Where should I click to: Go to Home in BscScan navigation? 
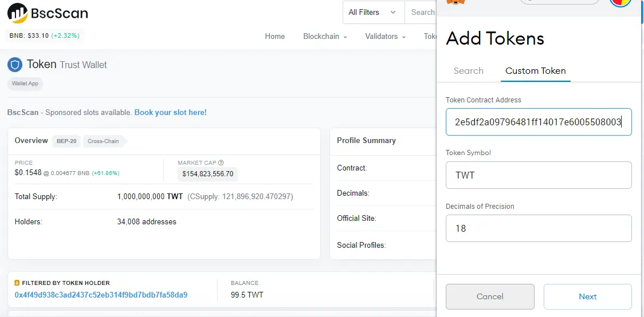(275, 37)
